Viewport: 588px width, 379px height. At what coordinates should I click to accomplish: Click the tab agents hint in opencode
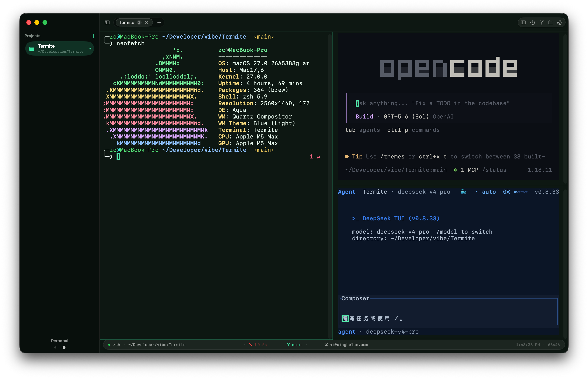point(362,130)
